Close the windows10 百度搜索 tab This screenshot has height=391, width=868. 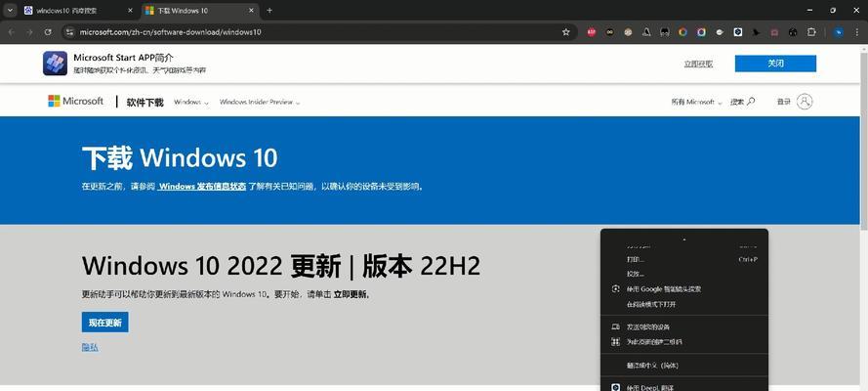pyautogui.click(x=130, y=11)
